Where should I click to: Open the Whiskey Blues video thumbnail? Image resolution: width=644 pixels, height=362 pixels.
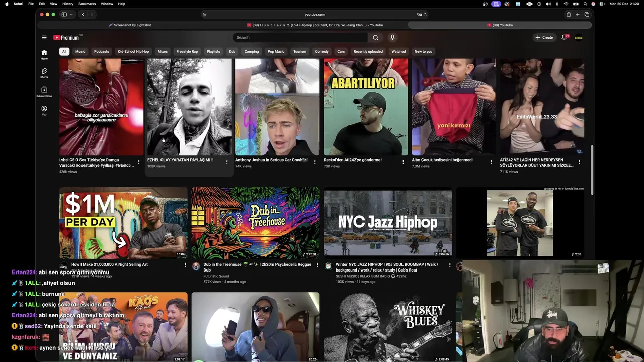[387, 327]
